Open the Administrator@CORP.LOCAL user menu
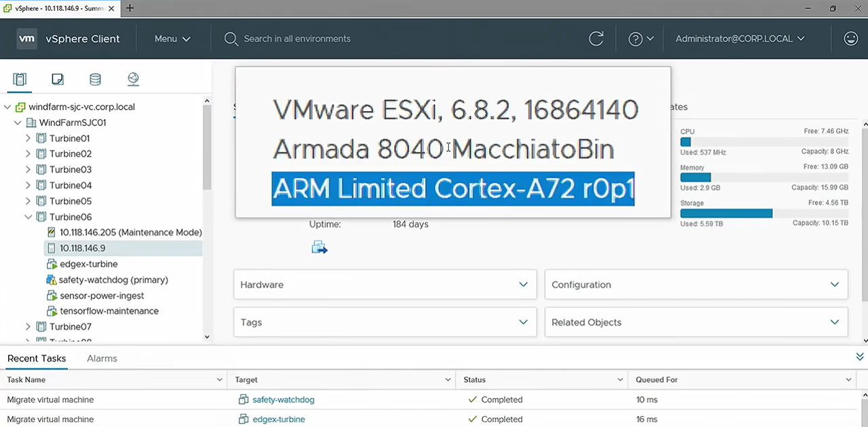This screenshot has width=868, height=427. pyautogui.click(x=740, y=39)
